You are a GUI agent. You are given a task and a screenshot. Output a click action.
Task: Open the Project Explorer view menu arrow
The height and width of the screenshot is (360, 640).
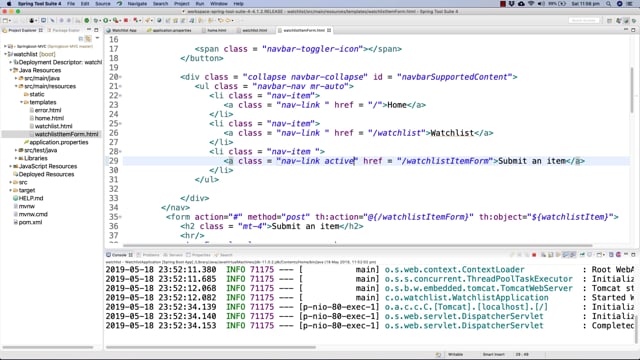pyautogui.click(x=97, y=38)
